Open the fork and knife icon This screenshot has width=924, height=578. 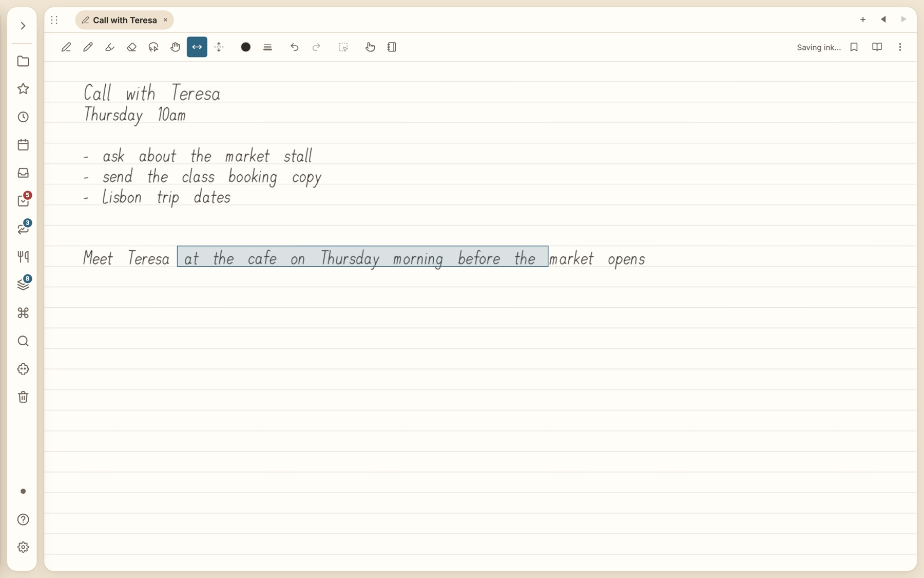23,257
